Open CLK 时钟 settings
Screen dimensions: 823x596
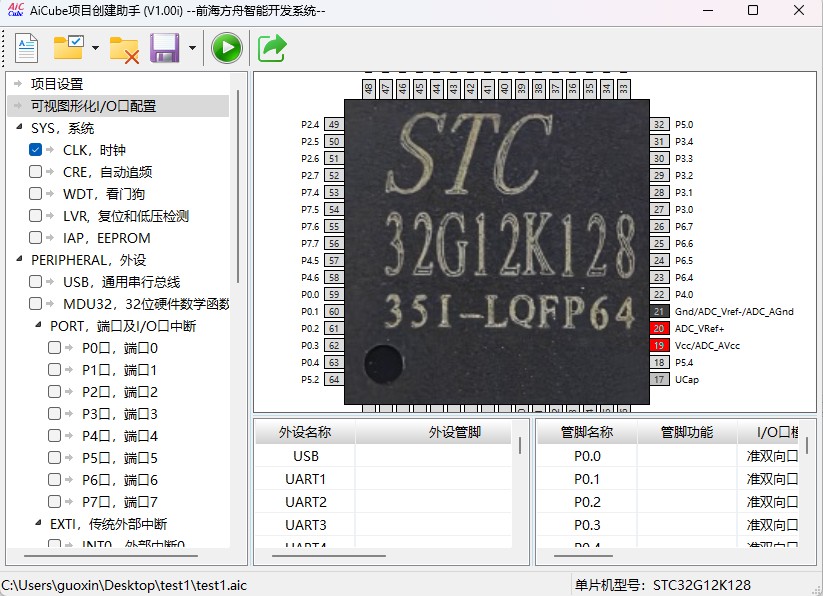point(94,150)
